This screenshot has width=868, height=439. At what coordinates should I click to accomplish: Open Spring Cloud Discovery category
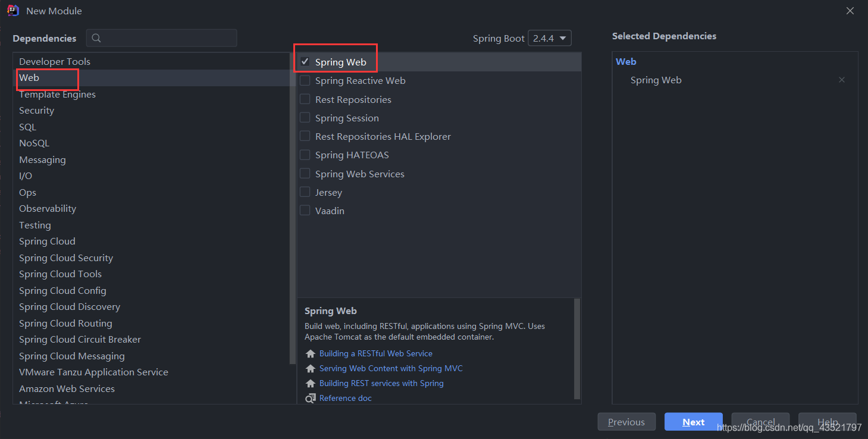click(151, 307)
